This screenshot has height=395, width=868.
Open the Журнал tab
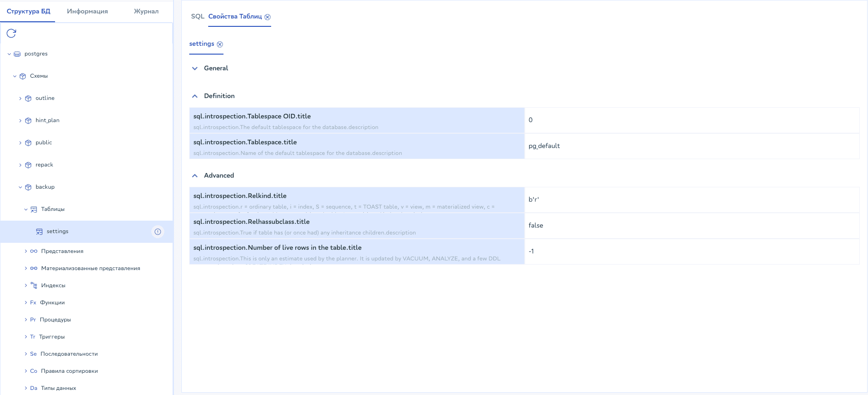click(x=146, y=12)
